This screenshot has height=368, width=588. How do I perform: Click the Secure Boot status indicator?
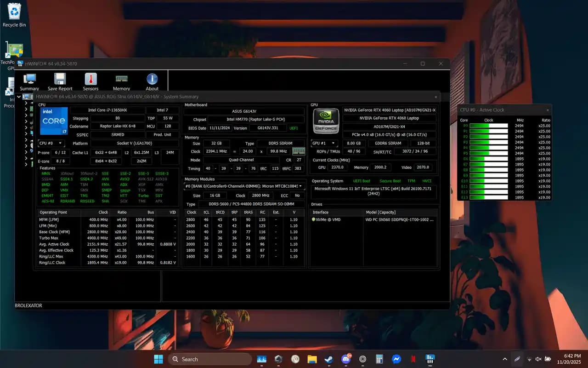pos(390,181)
